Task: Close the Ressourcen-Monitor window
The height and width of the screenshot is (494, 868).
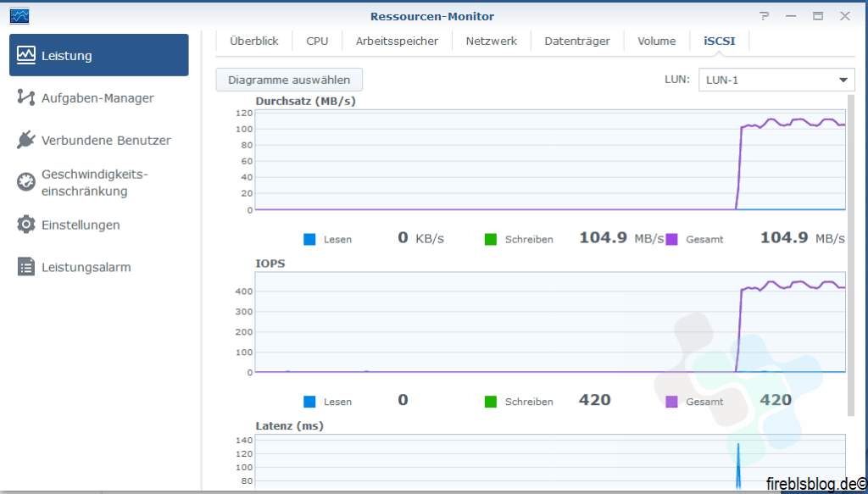Action: coord(845,16)
